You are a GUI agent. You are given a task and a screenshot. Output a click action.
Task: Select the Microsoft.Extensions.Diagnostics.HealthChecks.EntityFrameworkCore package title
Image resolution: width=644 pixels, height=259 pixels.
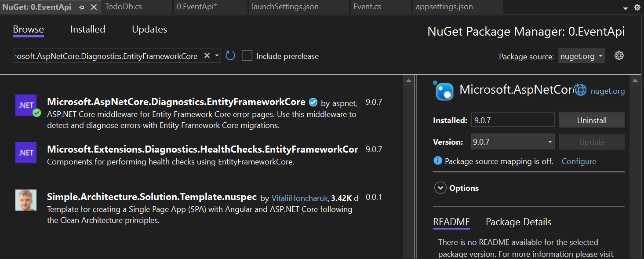coord(202,150)
